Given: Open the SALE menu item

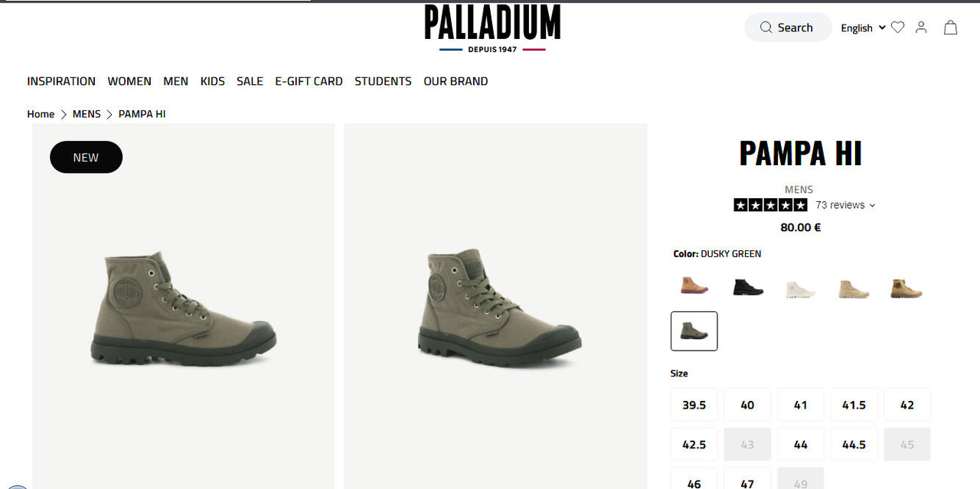Looking at the screenshot, I should 250,81.
